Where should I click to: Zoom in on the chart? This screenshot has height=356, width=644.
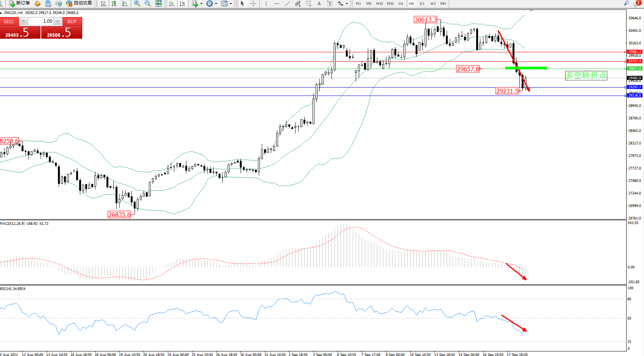pos(137,3)
